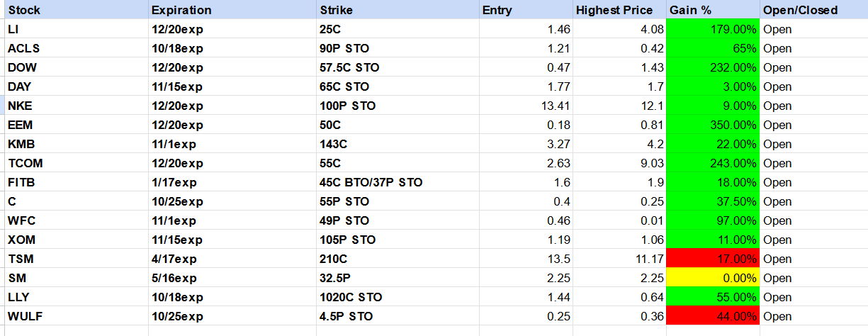This screenshot has width=868, height=336.
Task: Select the Open/Closed column header
Action: tap(813, 10)
